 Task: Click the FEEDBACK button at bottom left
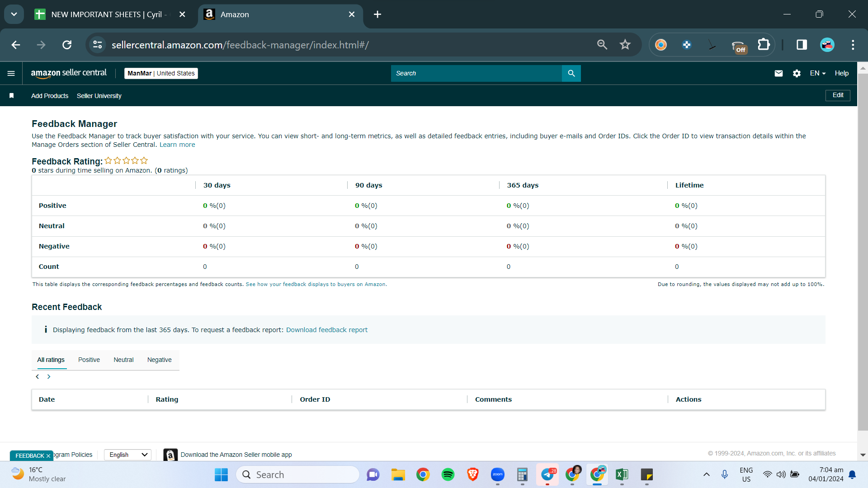tap(30, 455)
